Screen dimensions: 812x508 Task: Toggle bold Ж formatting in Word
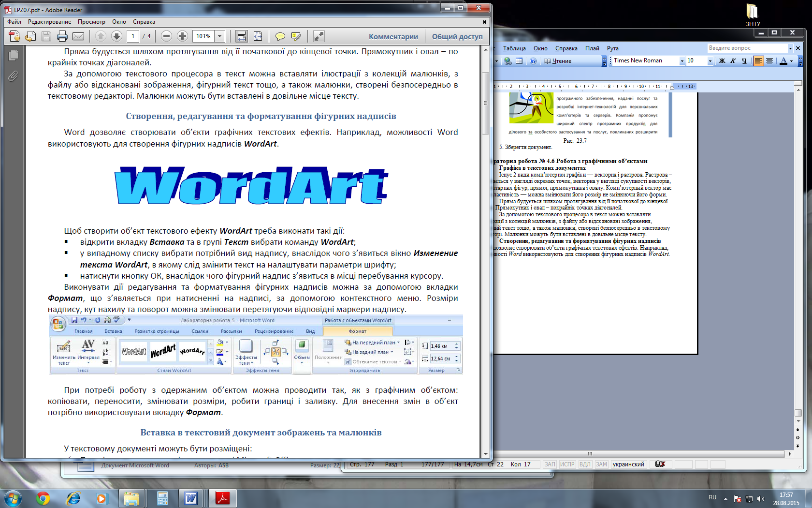coord(722,61)
